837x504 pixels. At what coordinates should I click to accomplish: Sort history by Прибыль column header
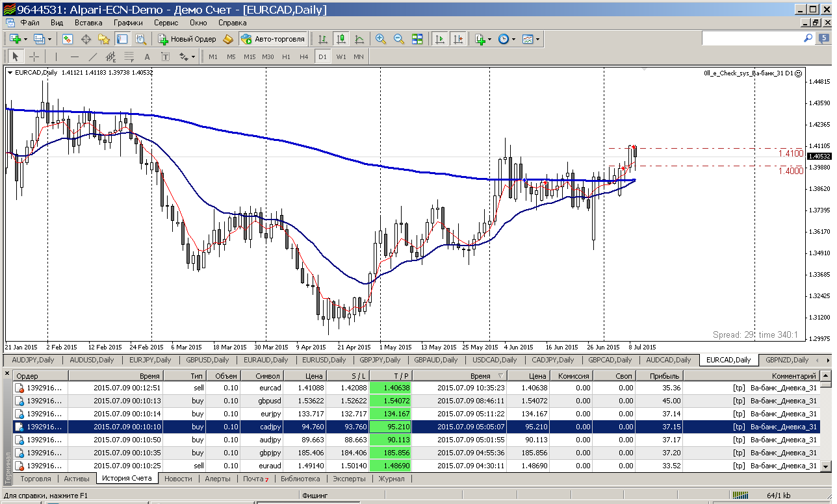pyautogui.click(x=660, y=375)
